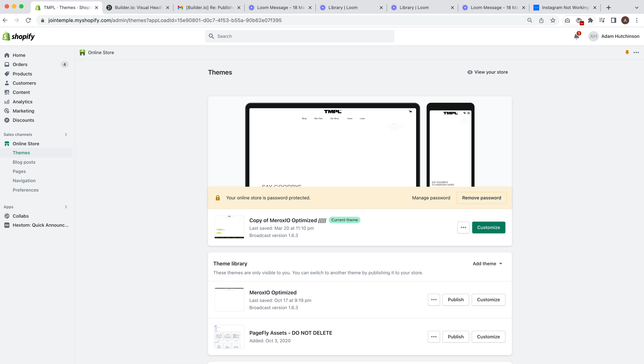
Task: Click the red-badged extension icon
Action: click(579, 20)
